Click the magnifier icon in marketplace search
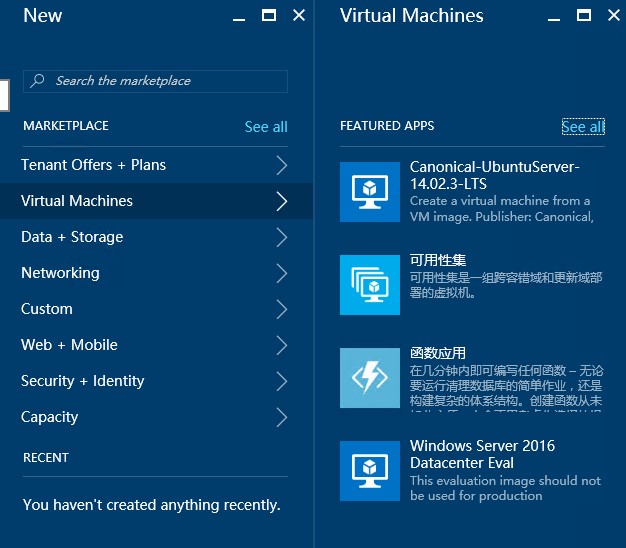626x548 pixels. pyautogui.click(x=38, y=81)
